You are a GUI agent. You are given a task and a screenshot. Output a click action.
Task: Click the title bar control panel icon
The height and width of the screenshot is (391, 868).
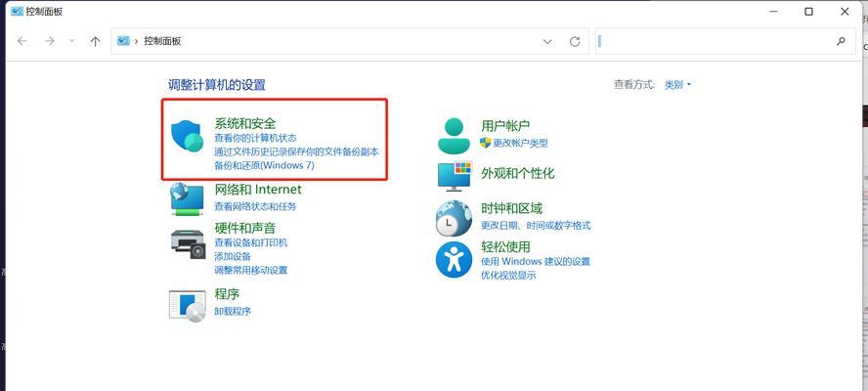pos(17,11)
